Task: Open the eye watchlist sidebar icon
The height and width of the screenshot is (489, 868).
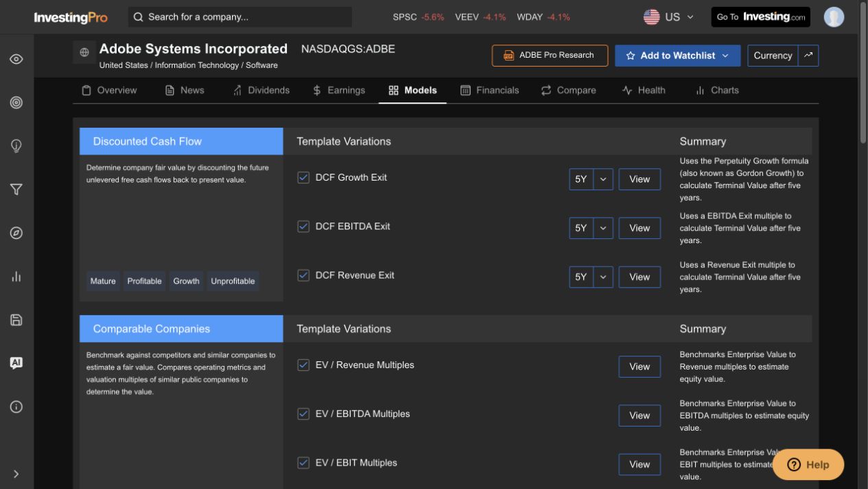Action: (16, 59)
